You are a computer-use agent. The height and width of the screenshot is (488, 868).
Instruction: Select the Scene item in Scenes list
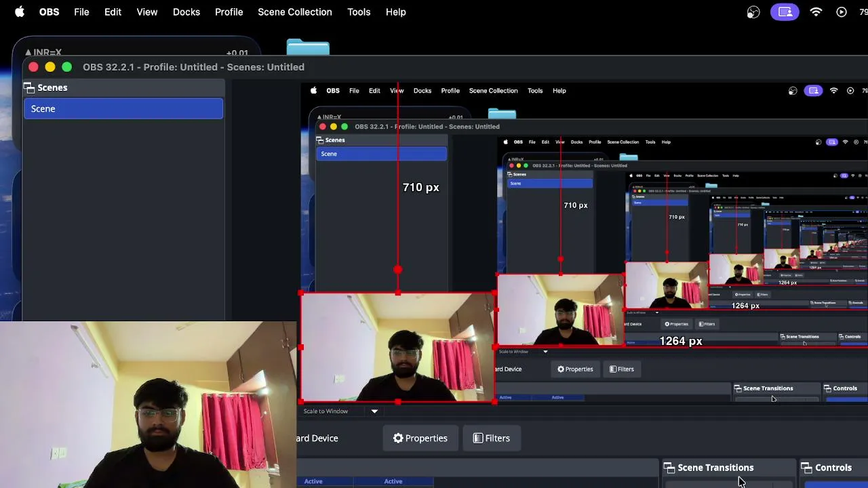tap(123, 108)
